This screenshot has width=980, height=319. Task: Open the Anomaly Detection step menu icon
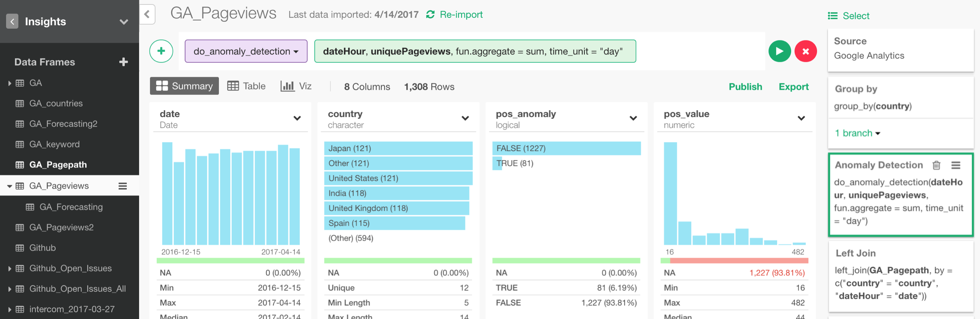pos(956,165)
